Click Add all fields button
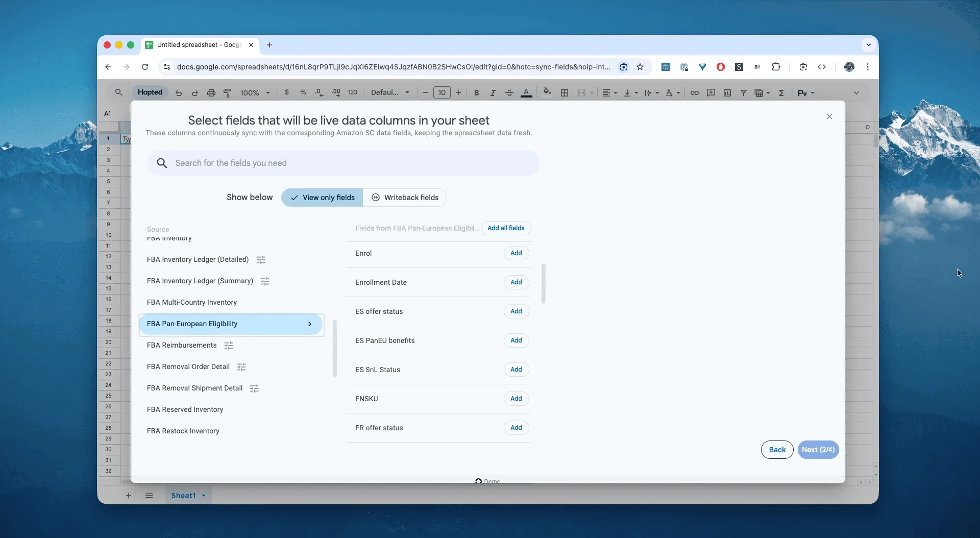The image size is (980, 538). [x=506, y=228]
